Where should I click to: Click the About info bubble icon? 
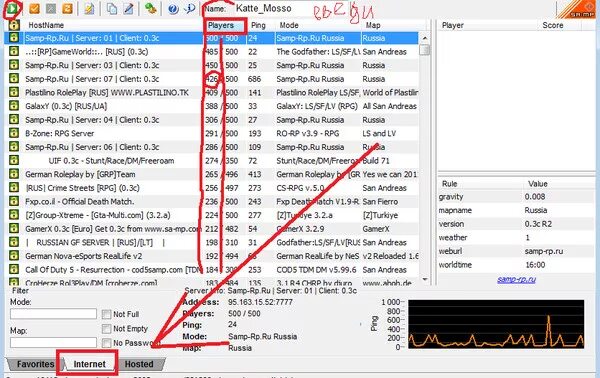(189, 8)
